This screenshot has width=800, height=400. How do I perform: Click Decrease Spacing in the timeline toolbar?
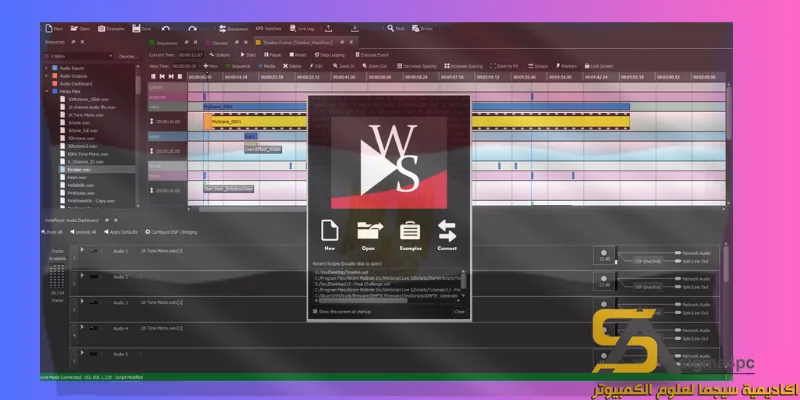(x=416, y=66)
